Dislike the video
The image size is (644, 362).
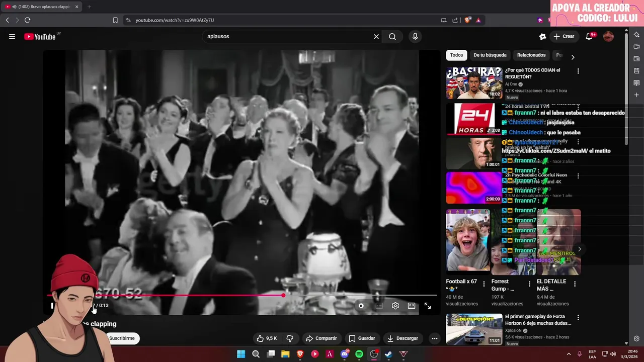click(x=290, y=338)
